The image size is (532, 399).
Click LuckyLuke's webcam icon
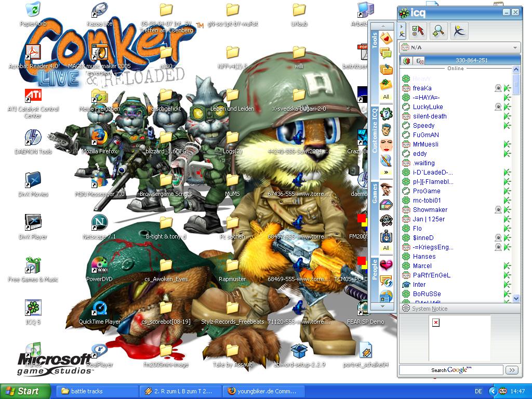[x=498, y=107]
